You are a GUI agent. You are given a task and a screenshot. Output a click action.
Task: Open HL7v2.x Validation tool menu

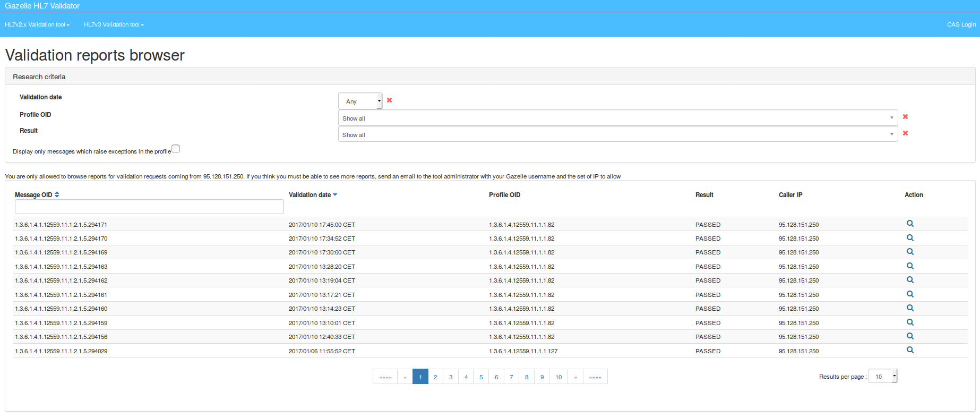click(x=37, y=24)
